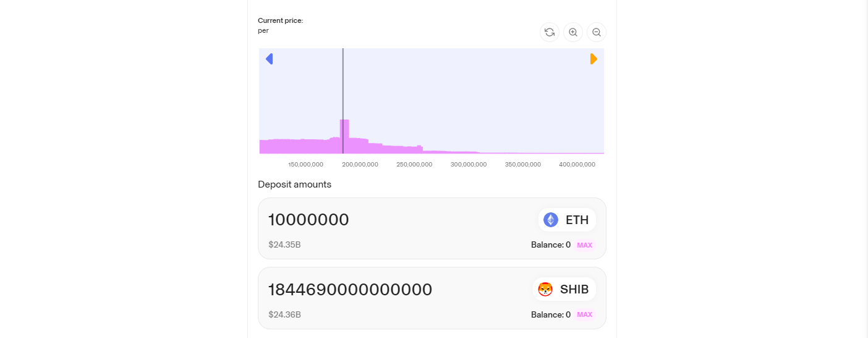Focus the SHIB amount field showing 1844690000000000

350,289
